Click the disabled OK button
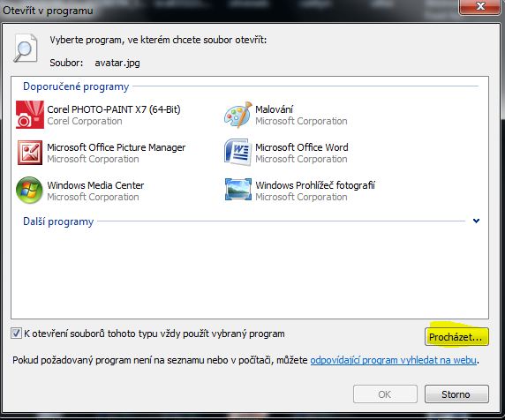Viewport: 505px width, 420px height. 385,394
